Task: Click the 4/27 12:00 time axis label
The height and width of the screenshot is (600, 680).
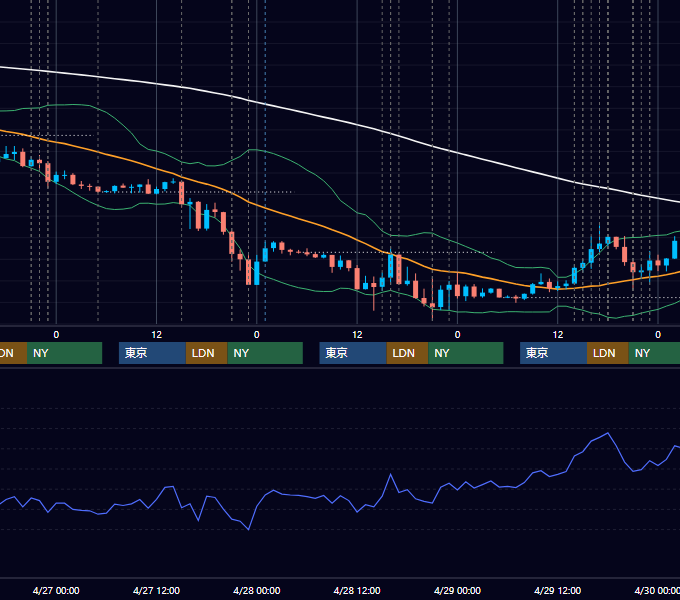Action: pos(156,590)
